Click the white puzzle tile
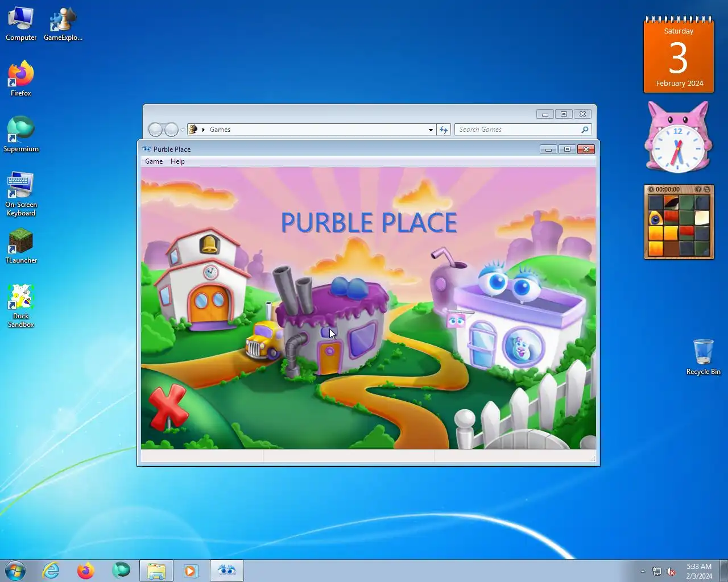The width and height of the screenshot is (728, 582). click(702, 218)
